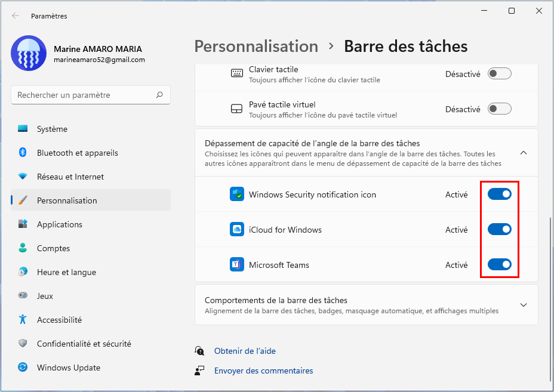Enable the Clavier tactile toggle
The image size is (554, 392).
pyautogui.click(x=499, y=73)
